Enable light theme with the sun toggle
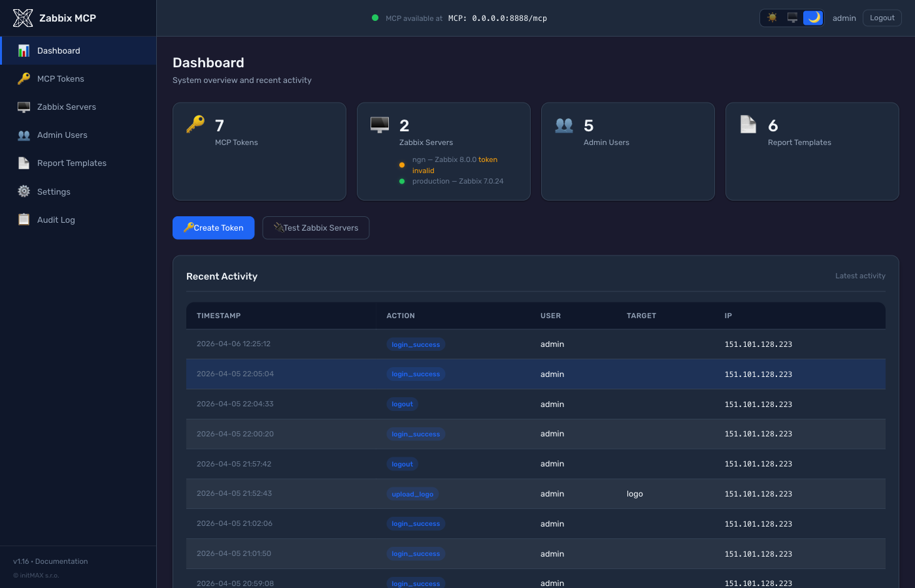The image size is (915, 588). pyautogui.click(x=772, y=18)
